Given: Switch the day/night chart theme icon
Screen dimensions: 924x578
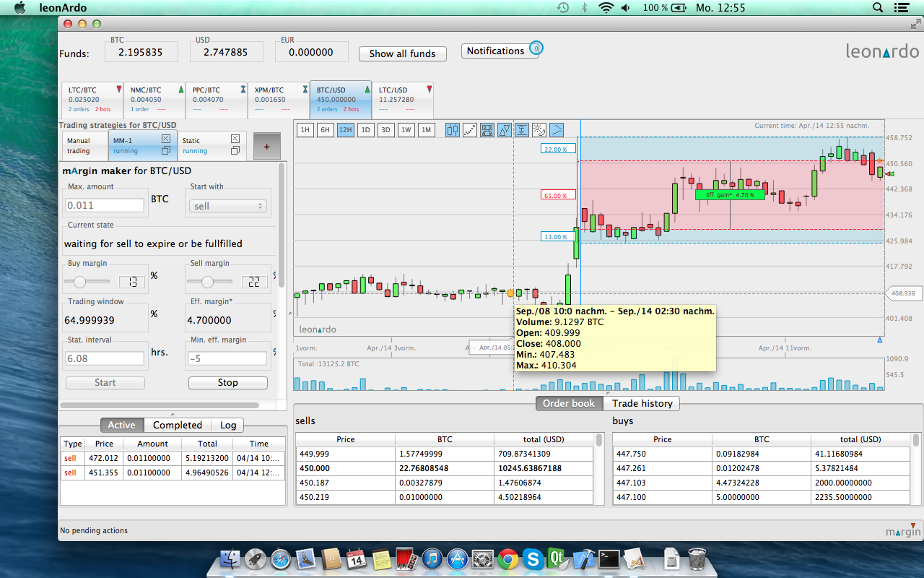Looking at the screenshot, I should point(539,130).
